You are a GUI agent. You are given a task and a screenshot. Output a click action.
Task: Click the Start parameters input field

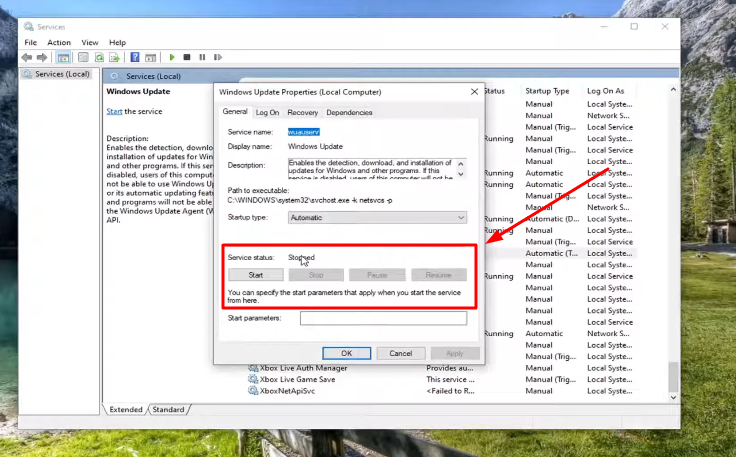pos(383,318)
